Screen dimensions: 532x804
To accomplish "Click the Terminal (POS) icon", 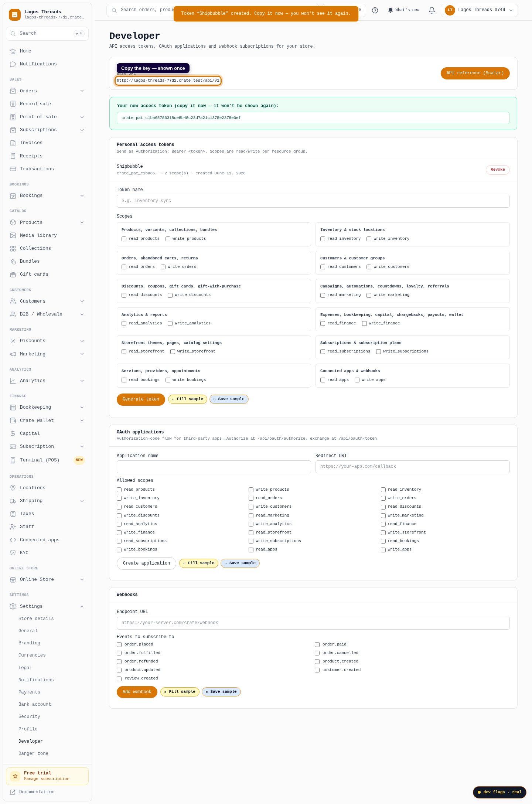I will [x=13, y=460].
